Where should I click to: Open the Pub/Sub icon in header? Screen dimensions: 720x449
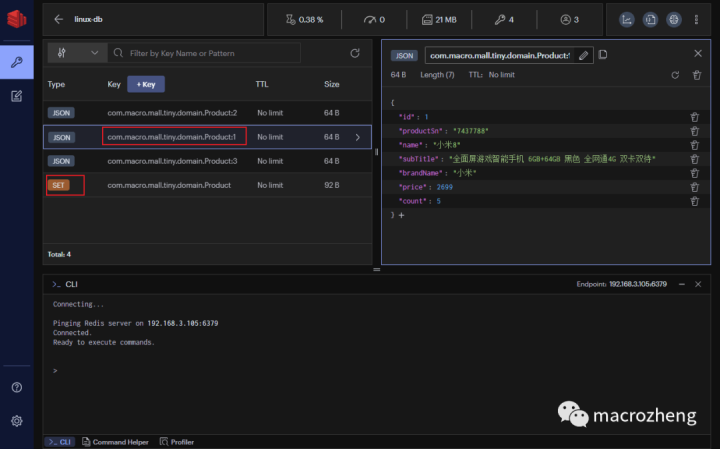click(x=674, y=19)
